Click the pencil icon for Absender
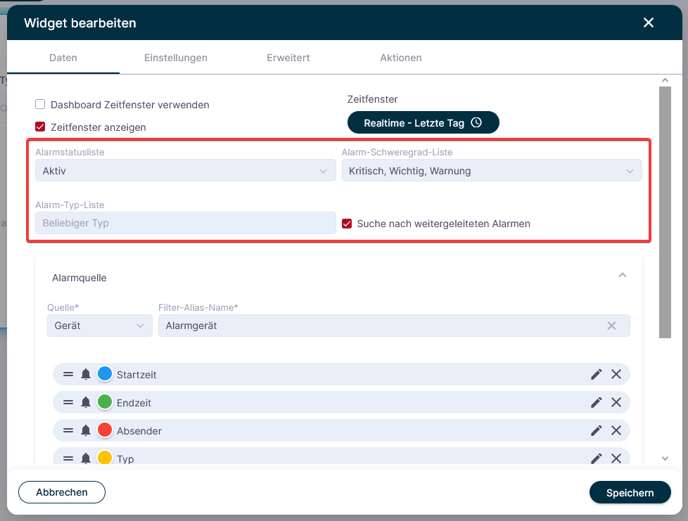The width and height of the screenshot is (688, 521). (x=596, y=431)
